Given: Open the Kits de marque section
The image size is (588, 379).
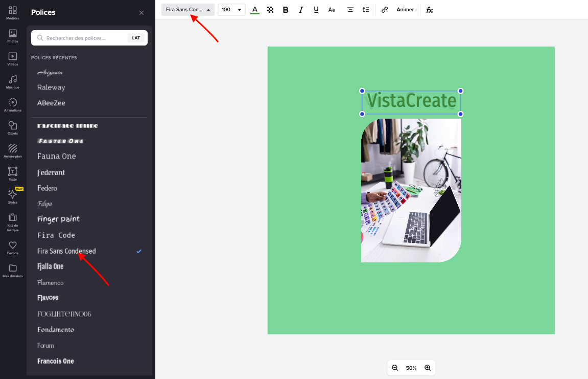Looking at the screenshot, I should (x=13, y=222).
